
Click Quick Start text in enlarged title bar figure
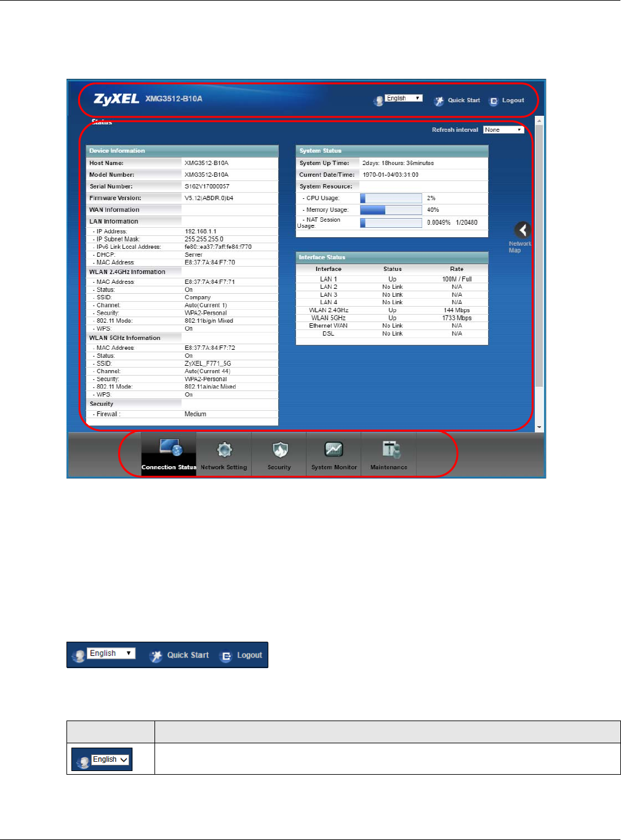click(x=188, y=655)
